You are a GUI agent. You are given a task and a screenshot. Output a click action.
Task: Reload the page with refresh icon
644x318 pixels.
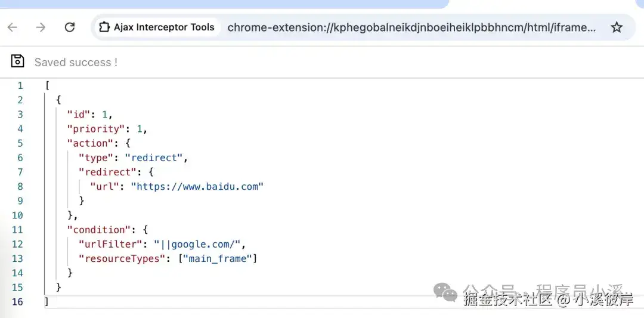point(70,27)
